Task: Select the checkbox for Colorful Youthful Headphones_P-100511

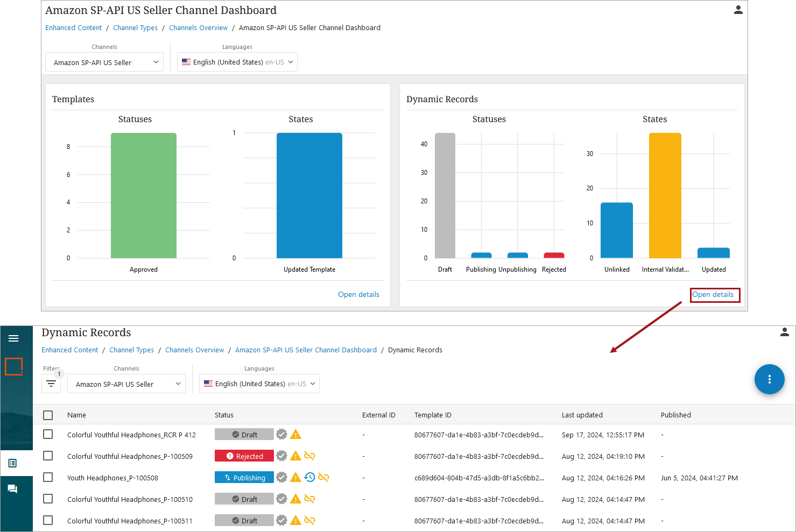Action: 48,520
